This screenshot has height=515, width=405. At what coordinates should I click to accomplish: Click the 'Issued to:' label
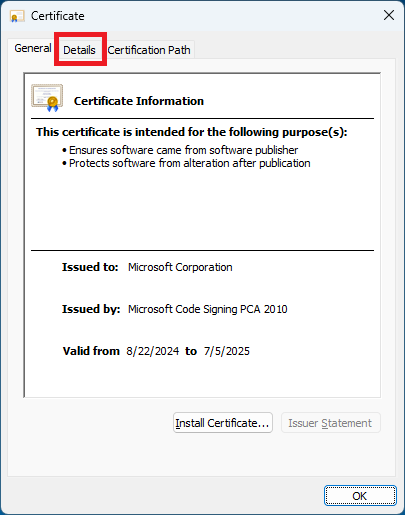point(90,267)
